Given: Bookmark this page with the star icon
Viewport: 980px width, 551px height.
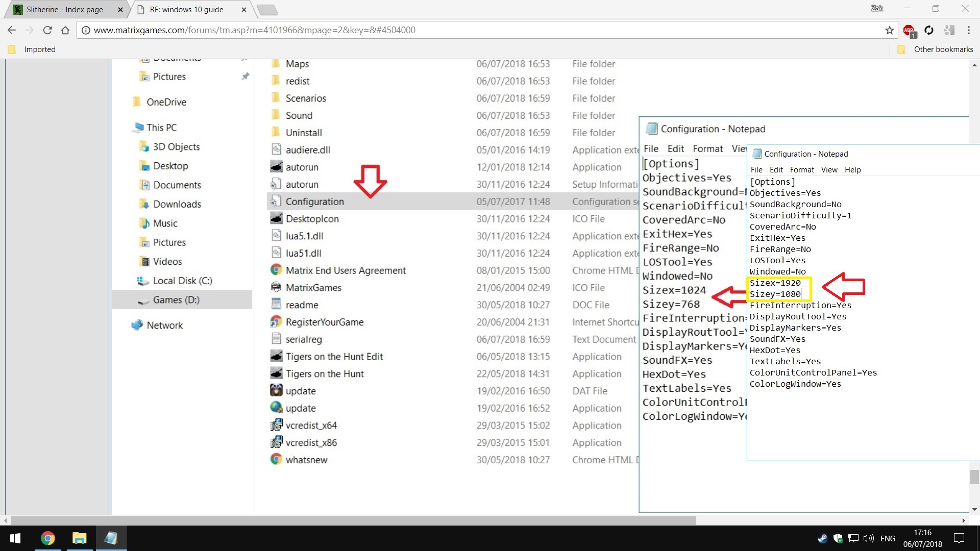Looking at the screenshot, I should coord(890,30).
